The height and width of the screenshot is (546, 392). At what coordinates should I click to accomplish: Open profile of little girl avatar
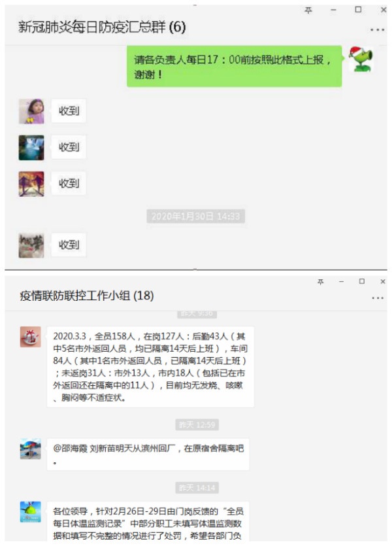(31, 111)
